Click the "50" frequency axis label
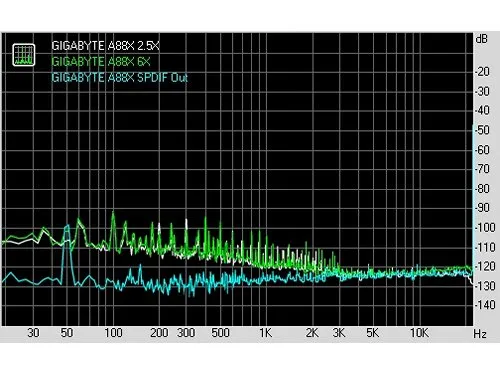This screenshot has width=500, height=375. tap(67, 333)
